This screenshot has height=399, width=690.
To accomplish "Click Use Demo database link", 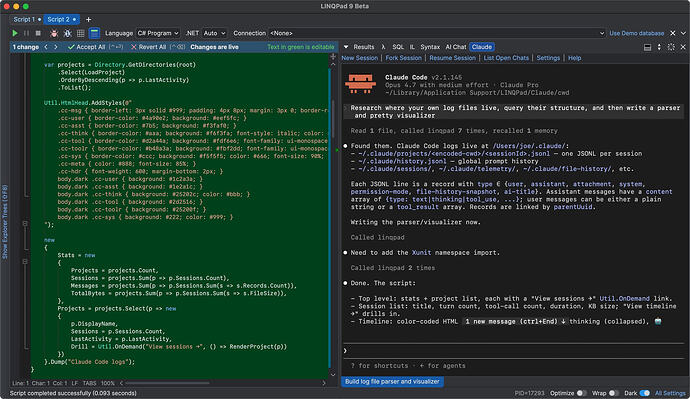I will point(636,33).
